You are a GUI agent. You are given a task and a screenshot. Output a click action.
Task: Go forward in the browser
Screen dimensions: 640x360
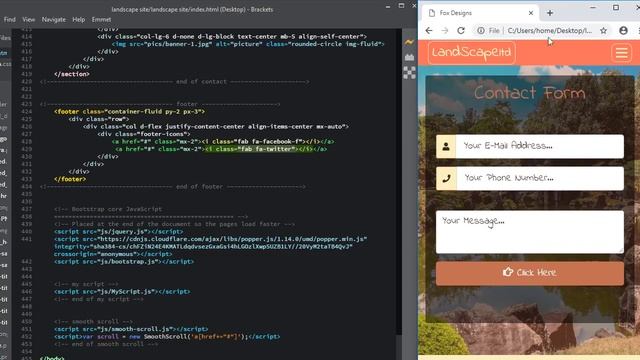444,31
